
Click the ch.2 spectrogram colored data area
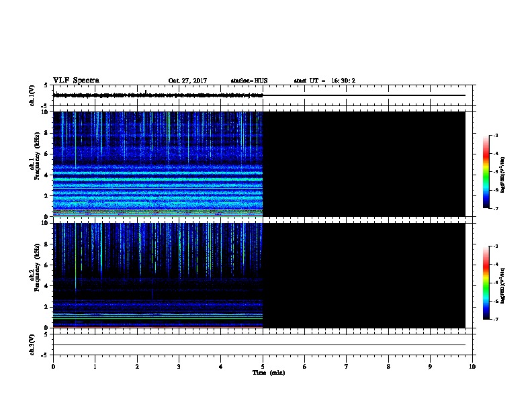pyautogui.click(x=158, y=275)
